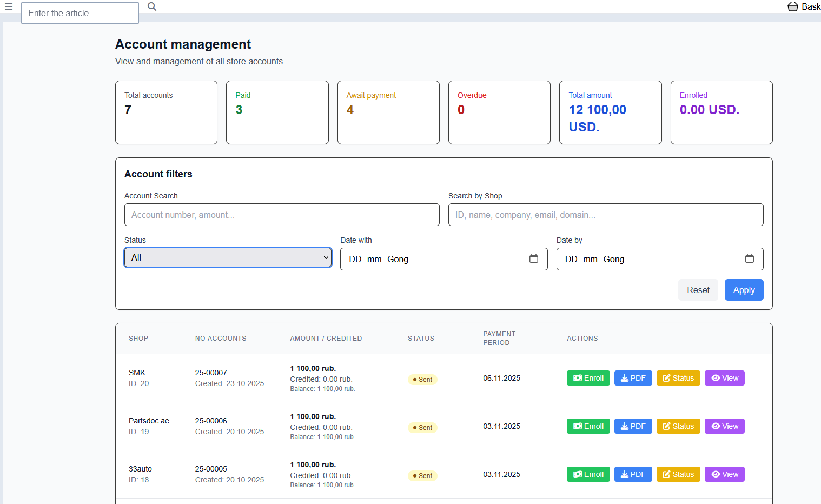Open calendar picker for Date with

(533, 259)
